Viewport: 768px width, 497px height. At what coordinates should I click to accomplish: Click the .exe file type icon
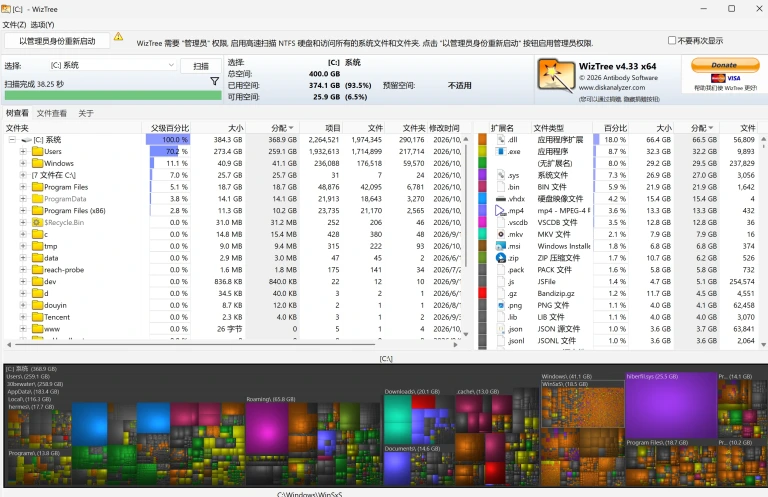pyautogui.click(x=501, y=151)
